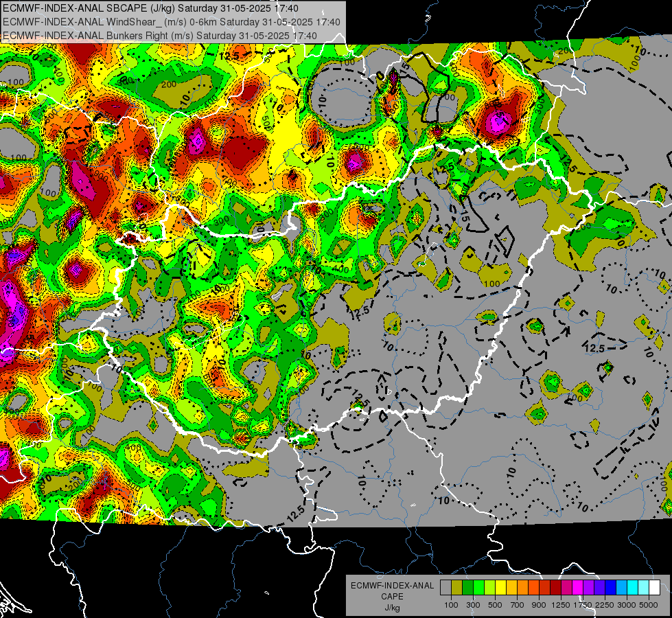Pick the yellow-green legend swatch
Image resolution: width=672 pixels, height=618 pixels.
click(x=489, y=588)
